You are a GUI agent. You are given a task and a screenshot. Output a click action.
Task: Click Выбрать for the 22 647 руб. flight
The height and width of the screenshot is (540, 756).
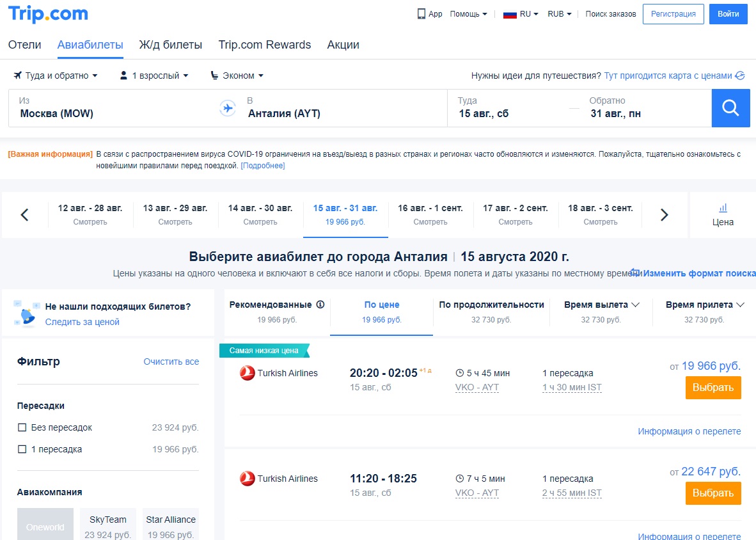click(713, 493)
